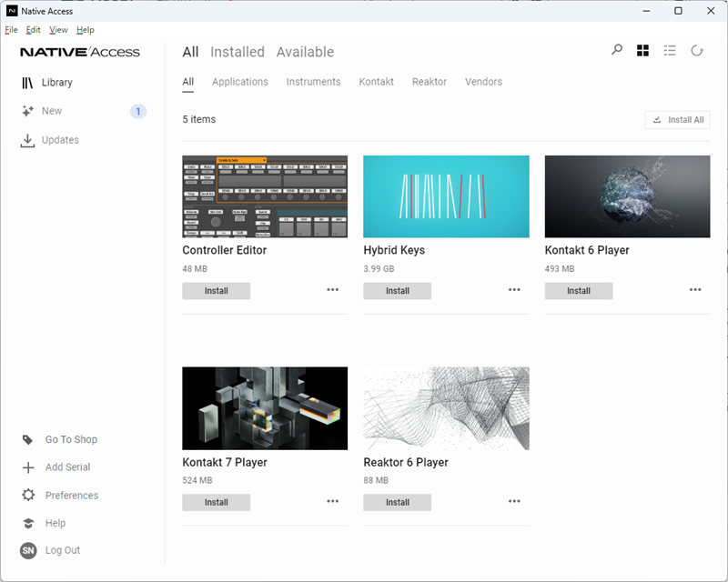Click the Reaktor 6 Player title text

[x=406, y=462]
